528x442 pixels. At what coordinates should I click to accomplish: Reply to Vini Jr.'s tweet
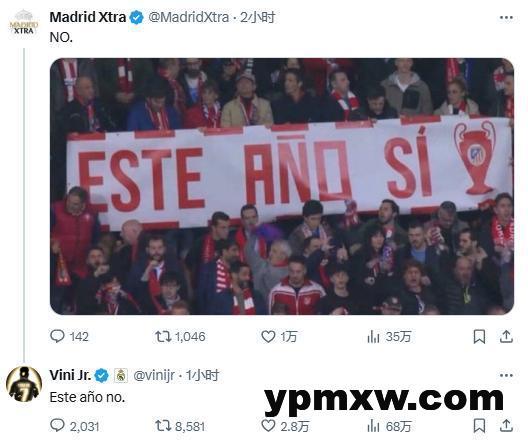pyautogui.click(x=74, y=426)
